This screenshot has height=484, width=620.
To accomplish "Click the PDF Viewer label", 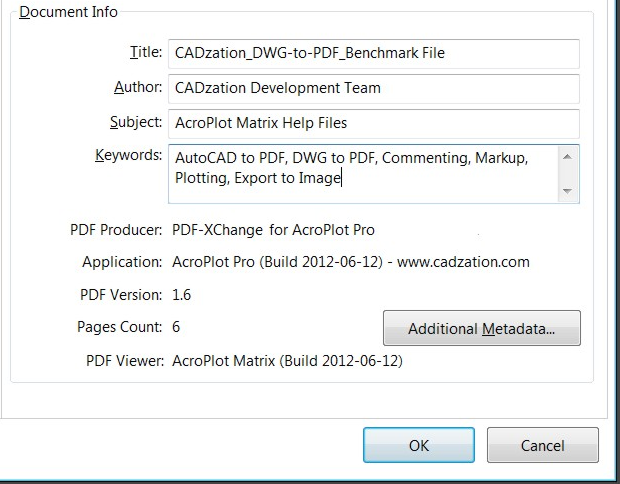I will coord(125,361).
